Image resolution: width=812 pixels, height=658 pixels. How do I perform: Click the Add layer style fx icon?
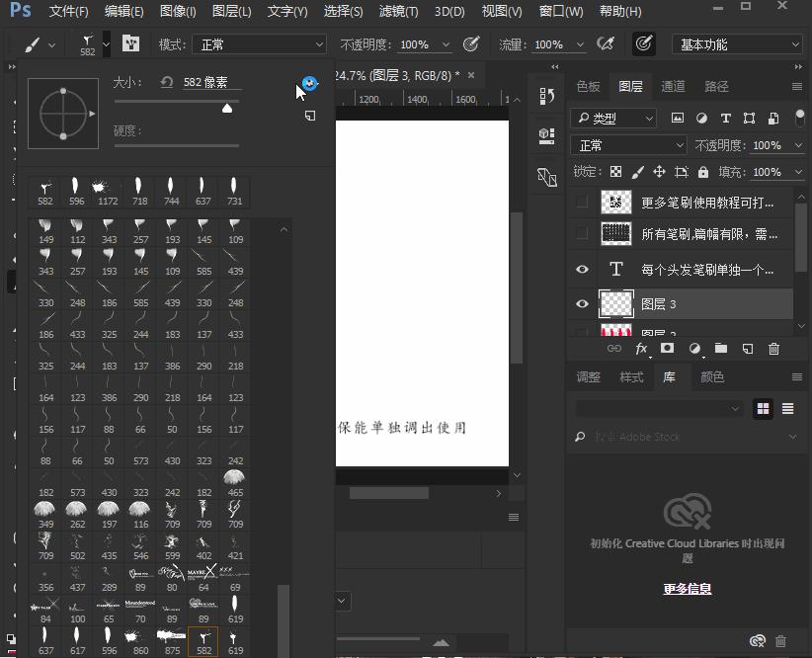643,349
